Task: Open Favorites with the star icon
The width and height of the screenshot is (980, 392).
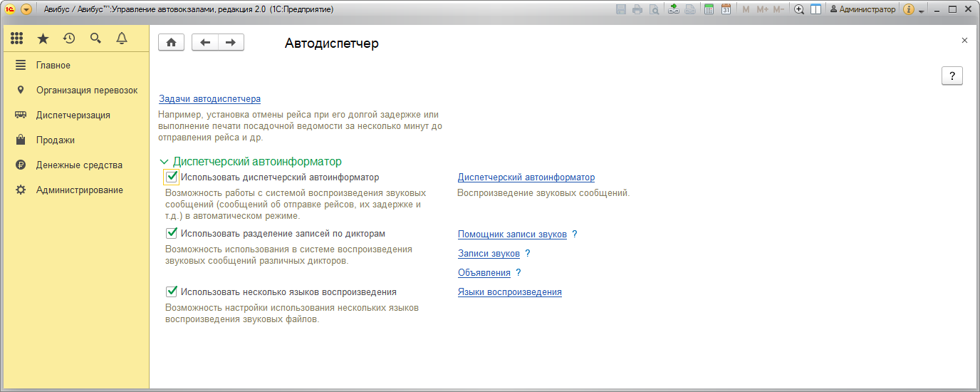Action: [43, 38]
